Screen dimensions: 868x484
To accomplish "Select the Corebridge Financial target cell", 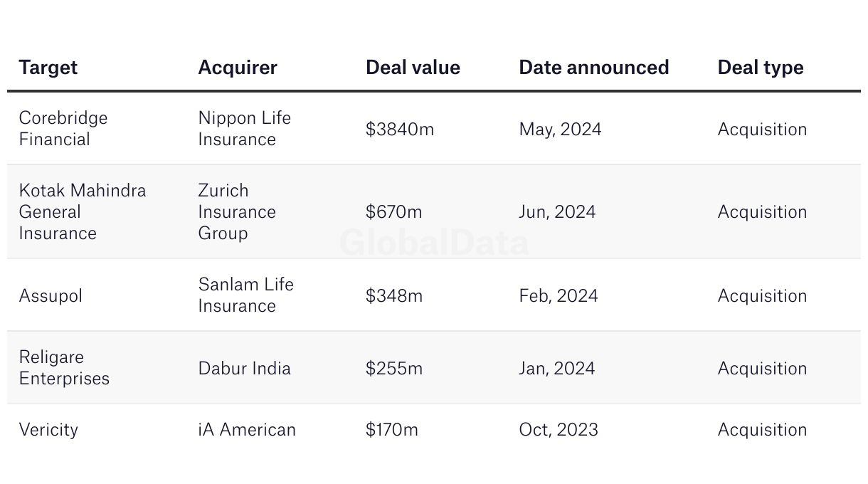I will [x=63, y=129].
